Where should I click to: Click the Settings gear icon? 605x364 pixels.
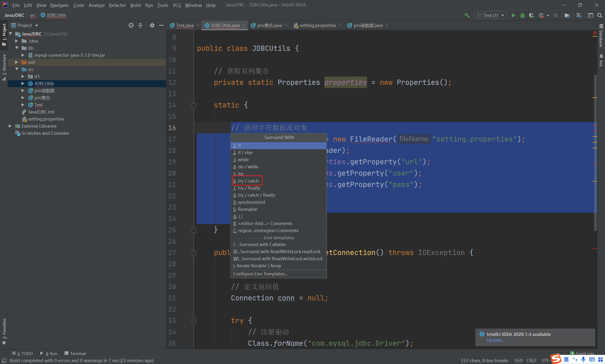coord(152,25)
